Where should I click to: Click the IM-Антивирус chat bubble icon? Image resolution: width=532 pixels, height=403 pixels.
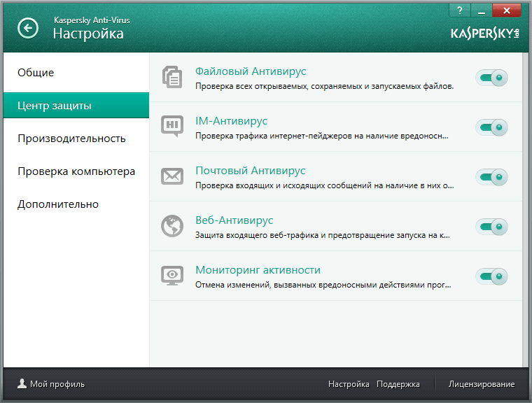172,126
